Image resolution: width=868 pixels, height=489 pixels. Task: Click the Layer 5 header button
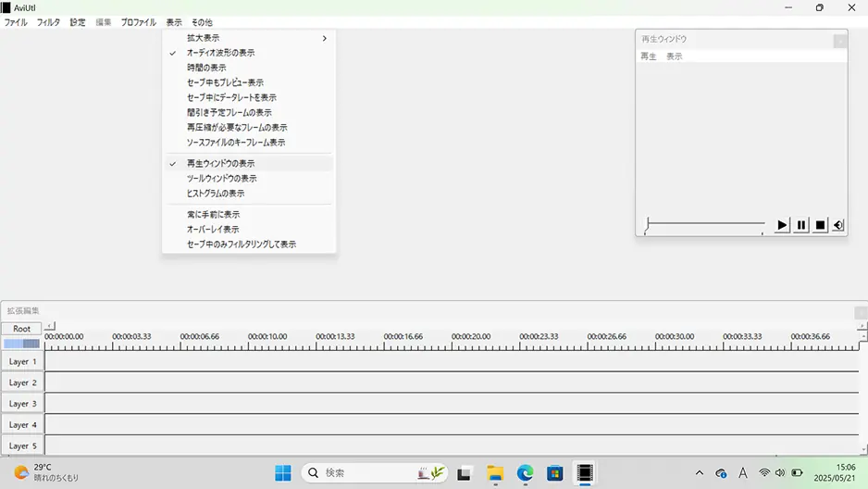(x=22, y=445)
